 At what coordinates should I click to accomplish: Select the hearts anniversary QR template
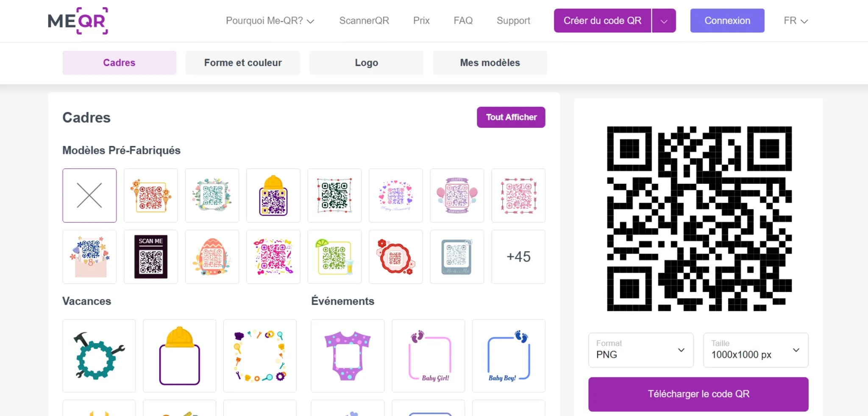[x=396, y=195]
